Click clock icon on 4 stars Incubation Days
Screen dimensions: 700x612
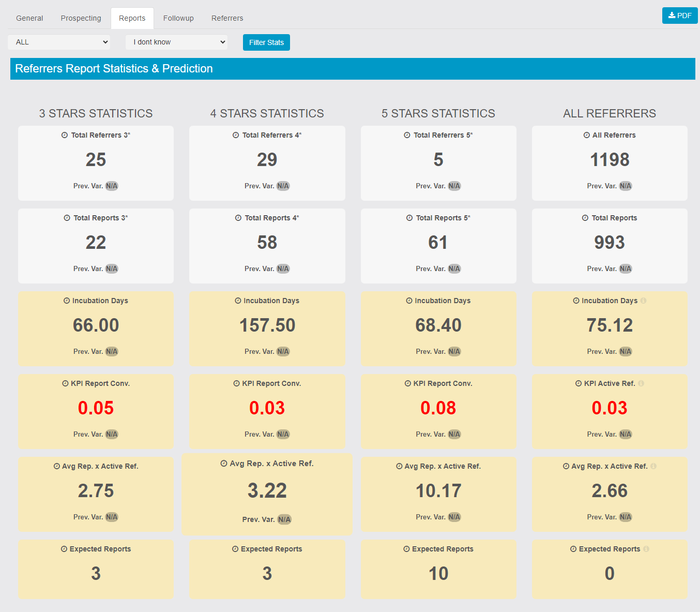point(238,301)
